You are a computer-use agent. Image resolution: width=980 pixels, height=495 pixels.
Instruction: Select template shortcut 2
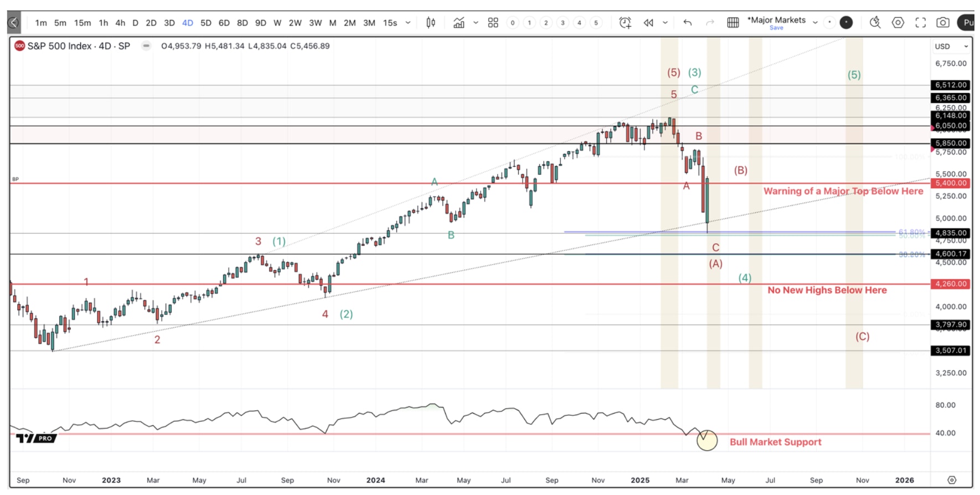tap(546, 23)
